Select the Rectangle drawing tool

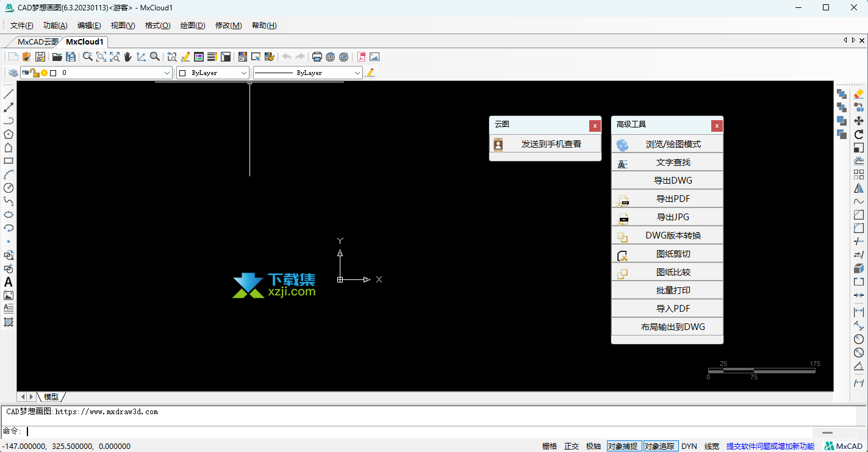[x=9, y=161]
